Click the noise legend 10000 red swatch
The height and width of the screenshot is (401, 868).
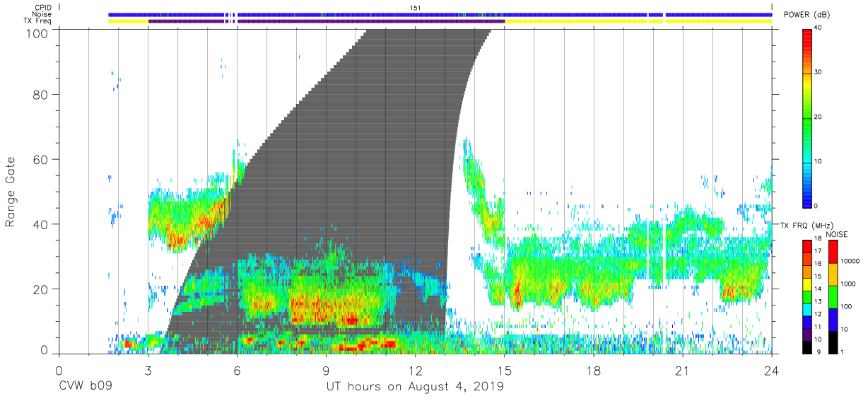pos(833,251)
